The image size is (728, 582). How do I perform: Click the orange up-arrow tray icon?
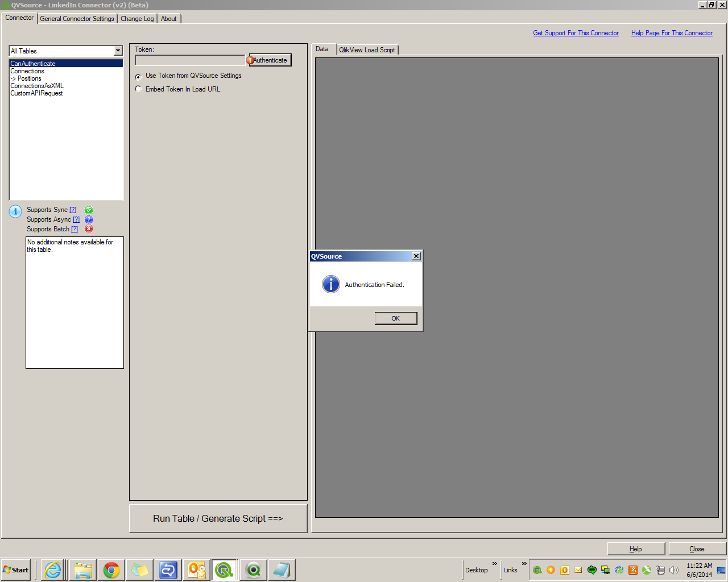(x=551, y=570)
